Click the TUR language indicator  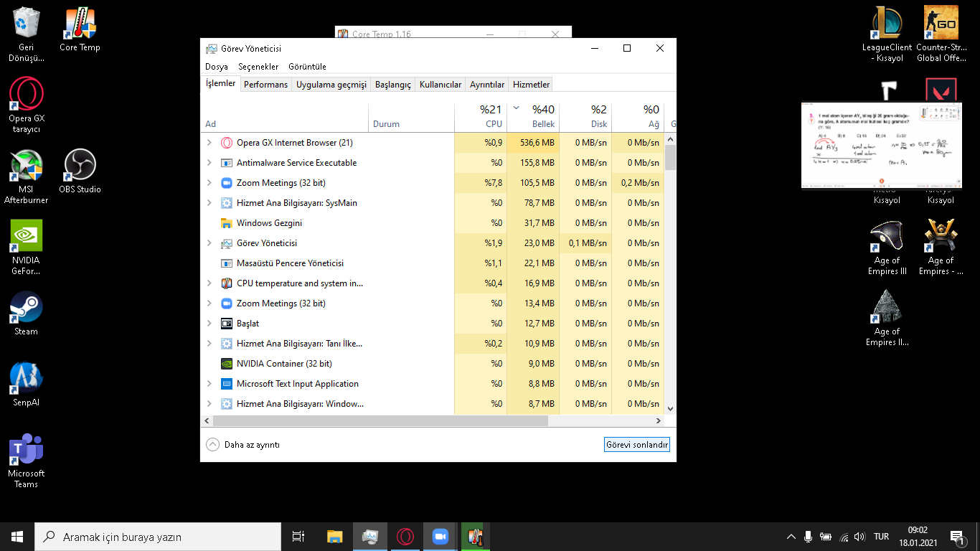pos(882,537)
